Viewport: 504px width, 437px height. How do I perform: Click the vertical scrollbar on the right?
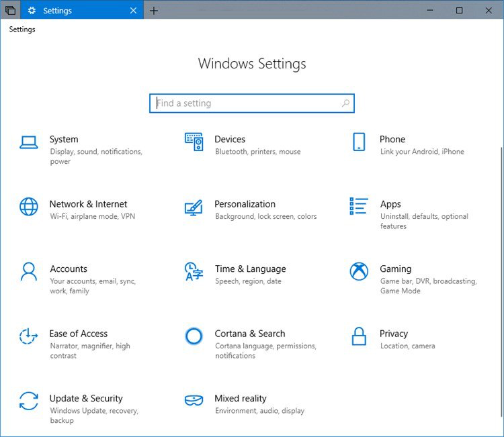(502, 283)
